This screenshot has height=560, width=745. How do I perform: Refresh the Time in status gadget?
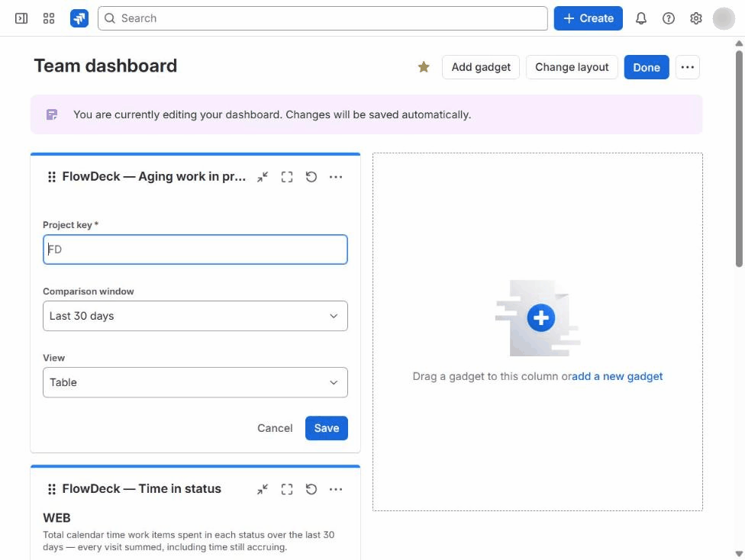(311, 489)
